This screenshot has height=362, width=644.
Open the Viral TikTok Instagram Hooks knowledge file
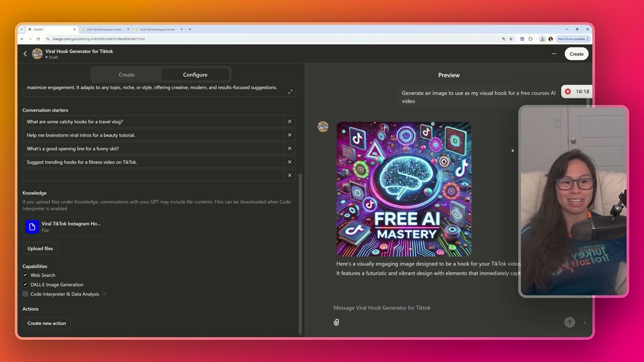click(63, 227)
